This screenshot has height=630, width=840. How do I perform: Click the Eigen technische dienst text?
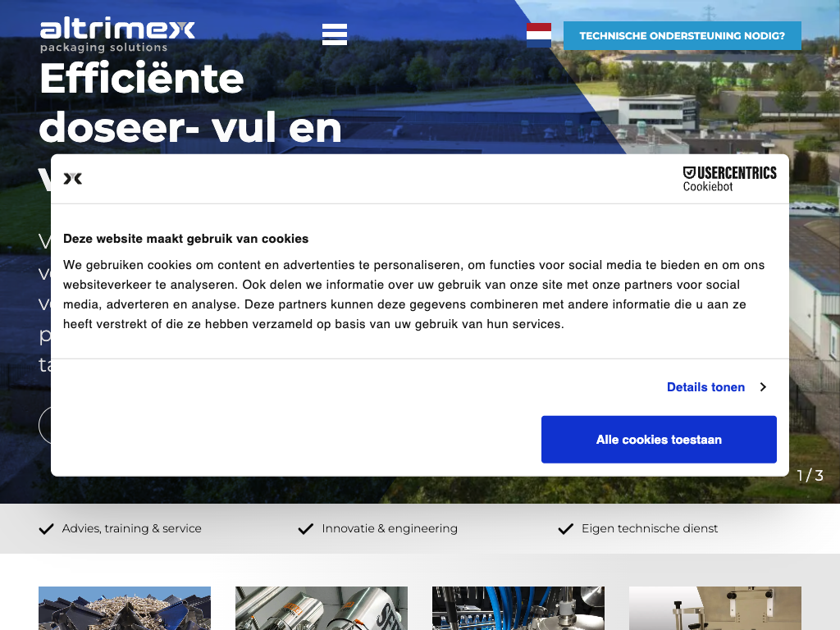click(650, 529)
